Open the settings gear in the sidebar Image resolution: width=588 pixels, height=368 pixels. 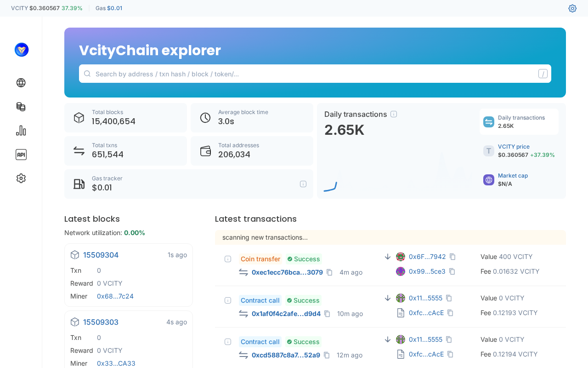(21, 178)
